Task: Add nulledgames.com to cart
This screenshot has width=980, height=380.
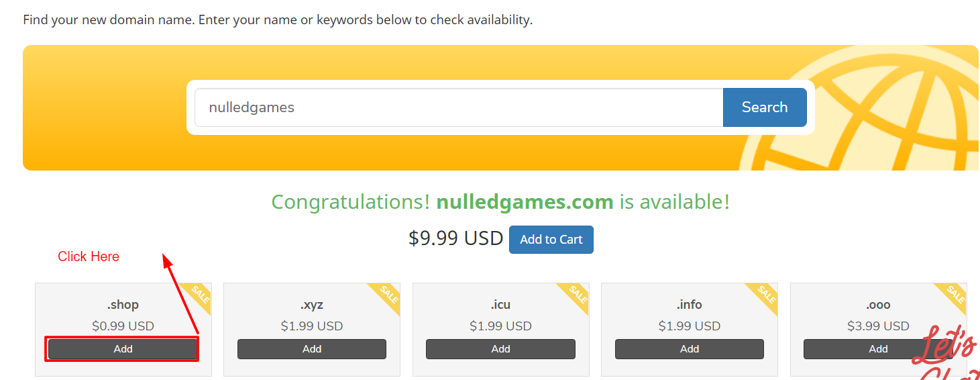Action: (551, 240)
